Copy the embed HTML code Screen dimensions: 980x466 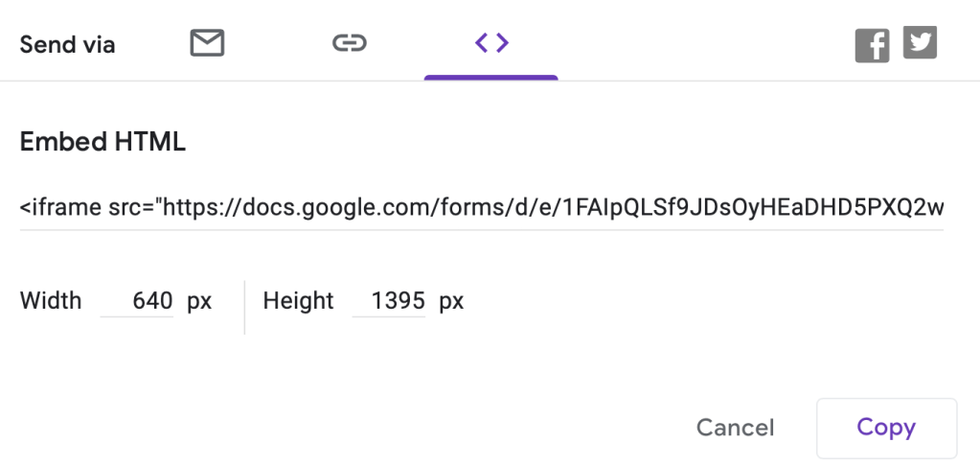[886, 428]
